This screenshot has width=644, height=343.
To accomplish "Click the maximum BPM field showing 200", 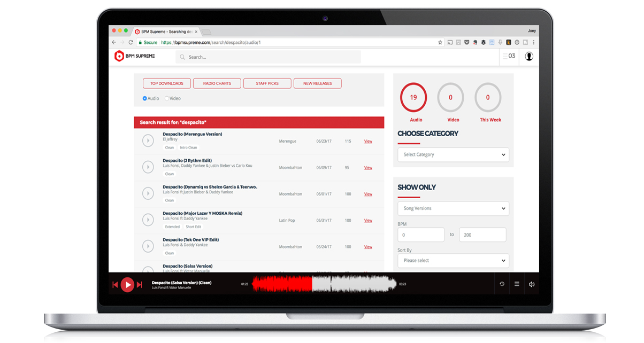I will (482, 235).
